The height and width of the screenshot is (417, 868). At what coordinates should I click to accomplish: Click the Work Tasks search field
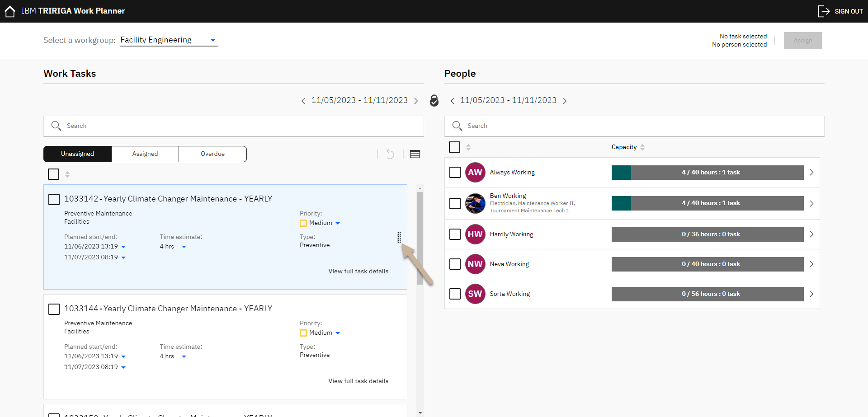[x=234, y=126]
